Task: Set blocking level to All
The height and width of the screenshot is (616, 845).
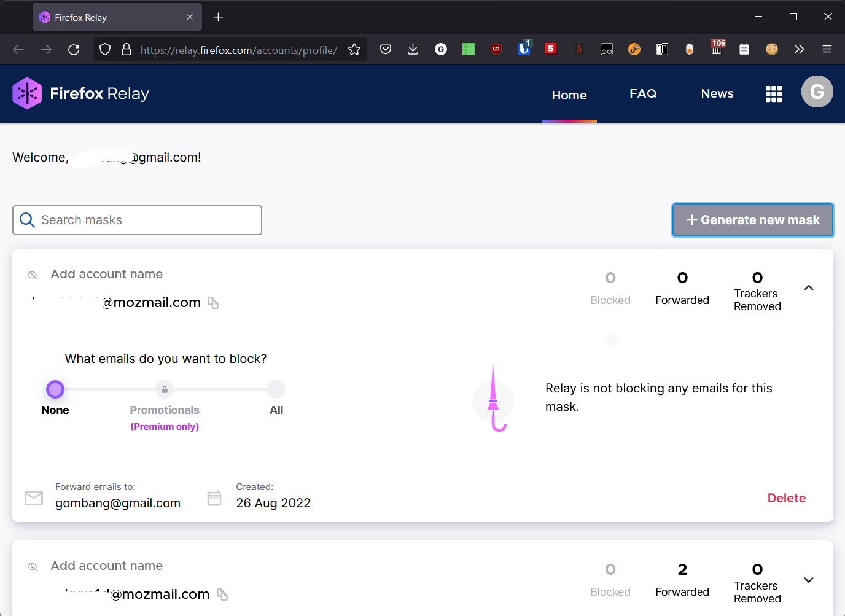Action: tap(276, 389)
